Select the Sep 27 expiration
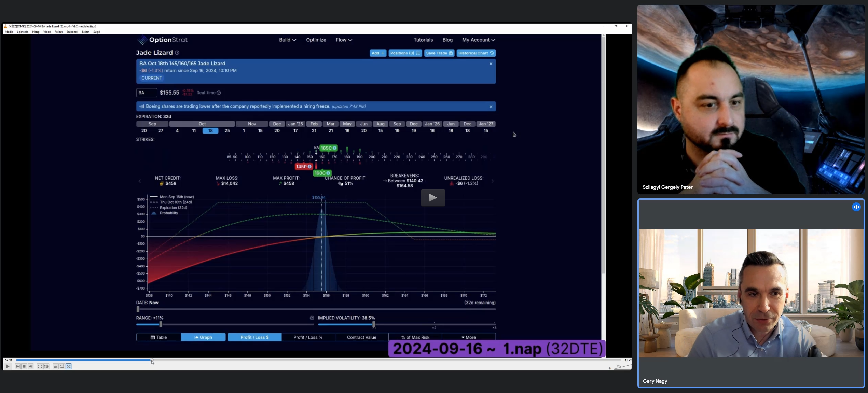Screen dimensions: 868x393 (161, 131)
